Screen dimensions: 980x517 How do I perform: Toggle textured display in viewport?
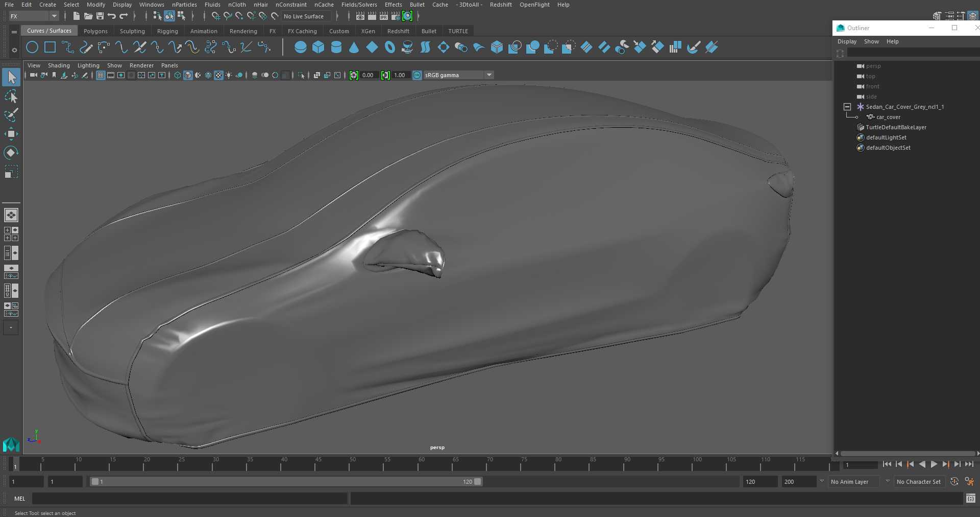click(218, 75)
